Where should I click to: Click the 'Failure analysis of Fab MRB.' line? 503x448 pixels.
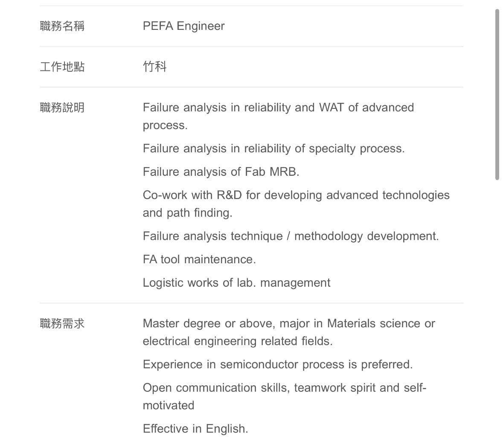pos(221,172)
